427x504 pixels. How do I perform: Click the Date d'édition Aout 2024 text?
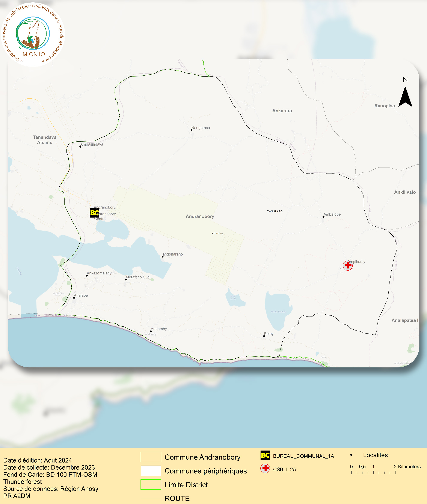[x=38, y=460]
